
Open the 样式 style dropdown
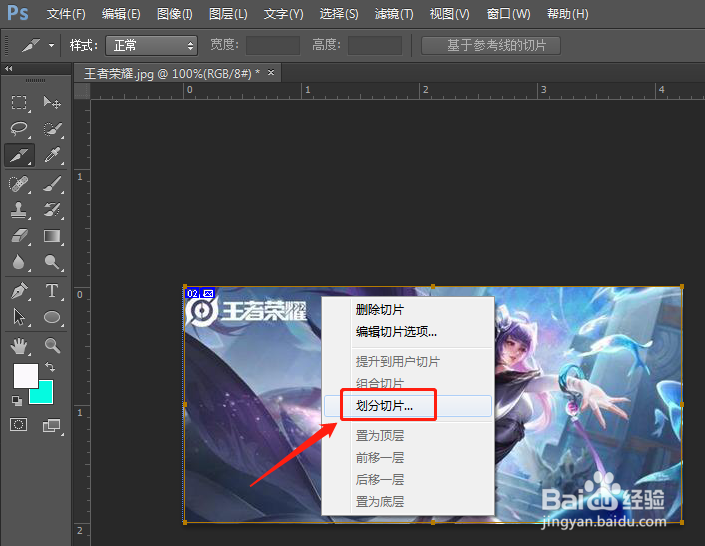point(152,45)
